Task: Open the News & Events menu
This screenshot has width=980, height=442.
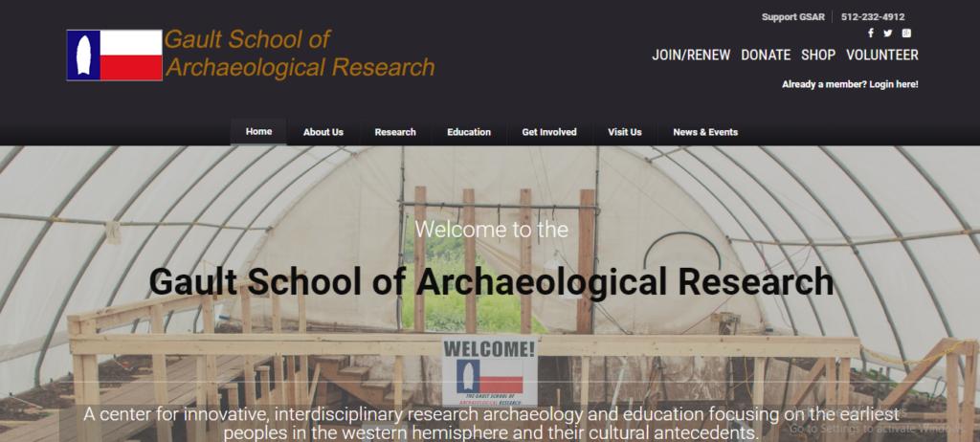Action: click(705, 132)
